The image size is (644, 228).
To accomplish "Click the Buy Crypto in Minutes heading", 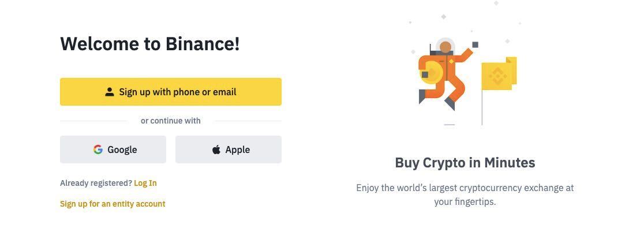I will pyautogui.click(x=465, y=163).
